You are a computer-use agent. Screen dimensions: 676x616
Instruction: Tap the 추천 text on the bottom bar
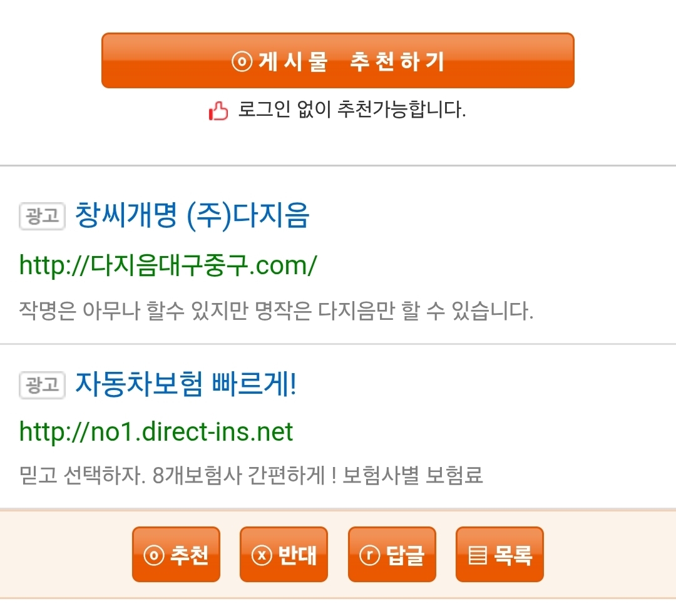tap(189, 555)
